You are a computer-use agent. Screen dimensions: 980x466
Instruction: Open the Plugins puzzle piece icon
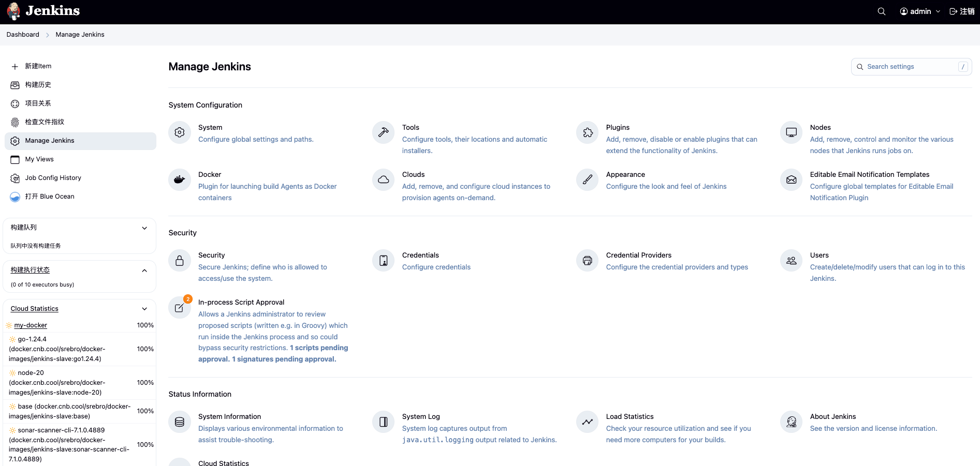(588, 132)
